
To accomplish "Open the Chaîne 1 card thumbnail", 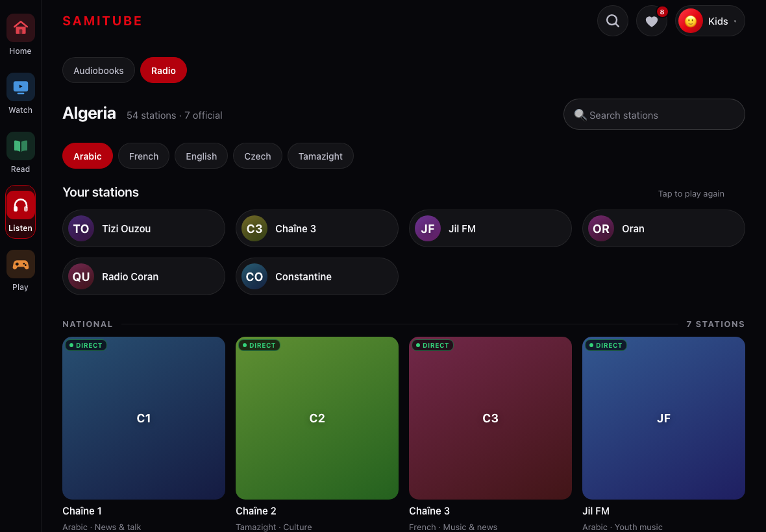I will coord(143,418).
